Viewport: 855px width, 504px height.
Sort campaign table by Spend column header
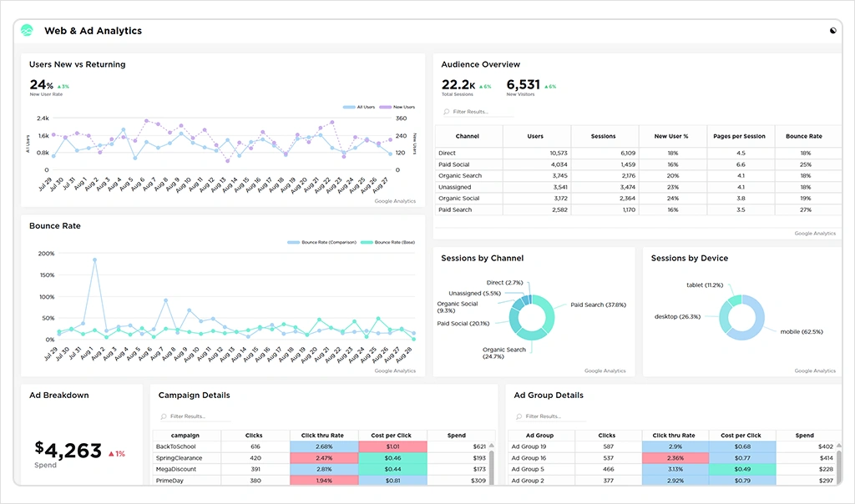tap(458, 436)
